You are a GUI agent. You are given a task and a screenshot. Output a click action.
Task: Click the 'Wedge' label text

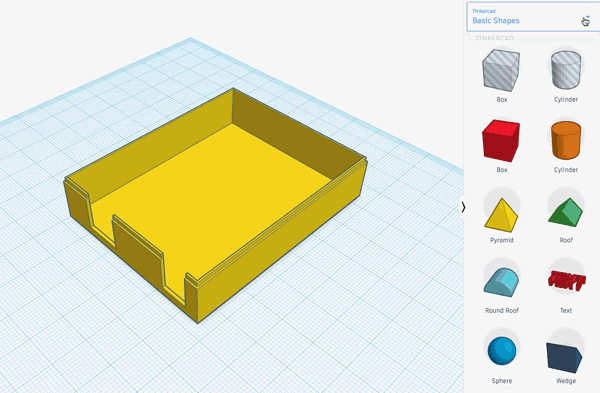click(566, 381)
